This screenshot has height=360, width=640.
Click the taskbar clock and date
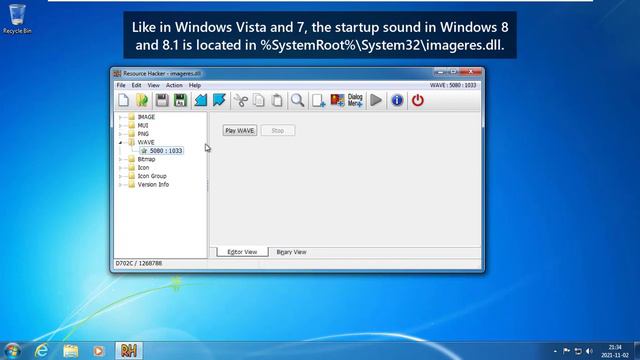(x=615, y=351)
